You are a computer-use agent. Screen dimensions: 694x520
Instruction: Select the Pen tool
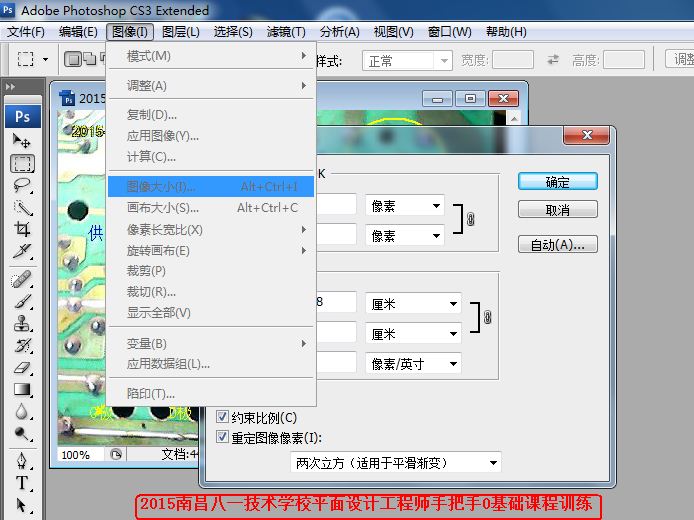pyautogui.click(x=22, y=461)
